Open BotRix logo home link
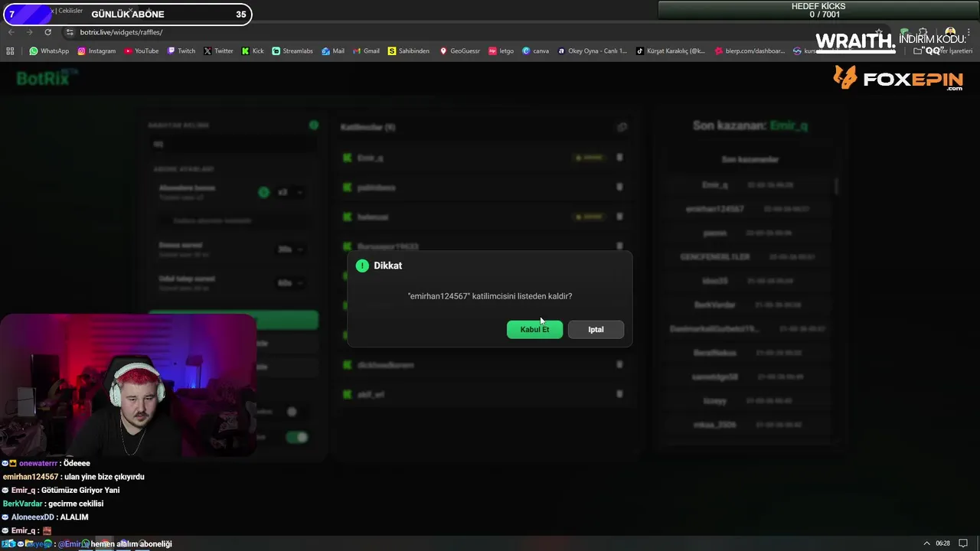Screen dimensions: 980x551 [47, 77]
